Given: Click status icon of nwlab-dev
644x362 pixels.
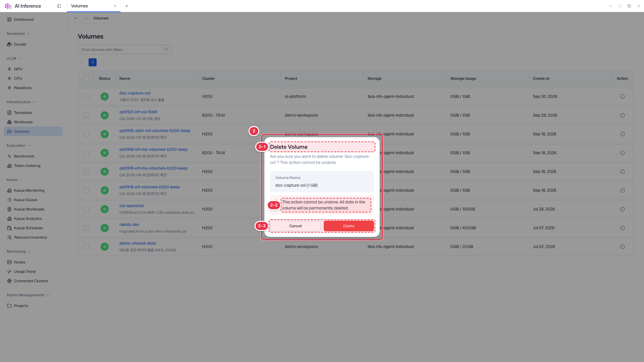Looking at the screenshot, I should click(105, 228).
